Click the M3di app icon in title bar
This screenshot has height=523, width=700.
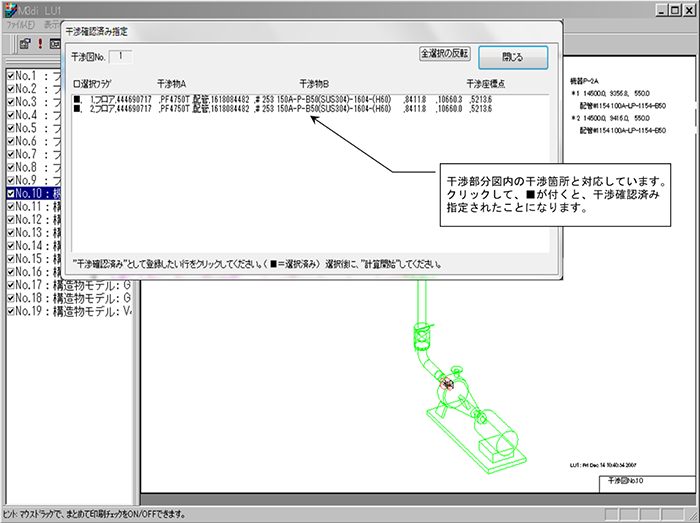pyautogui.click(x=11, y=8)
